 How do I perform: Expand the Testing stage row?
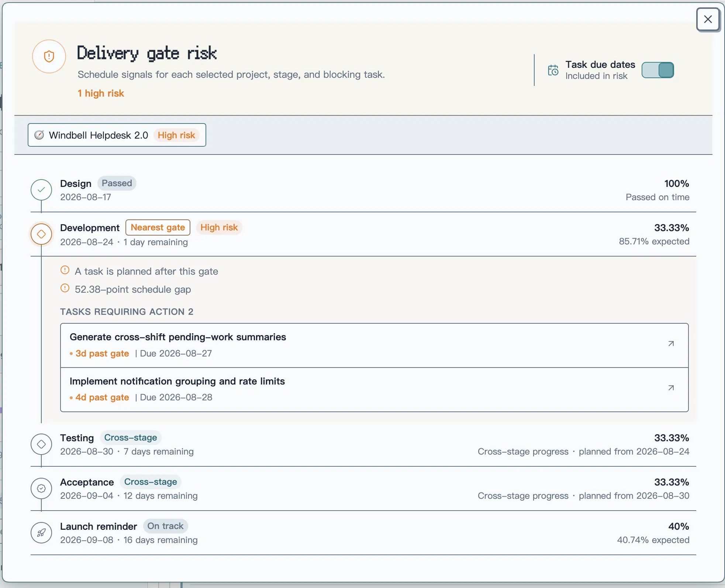click(363, 444)
